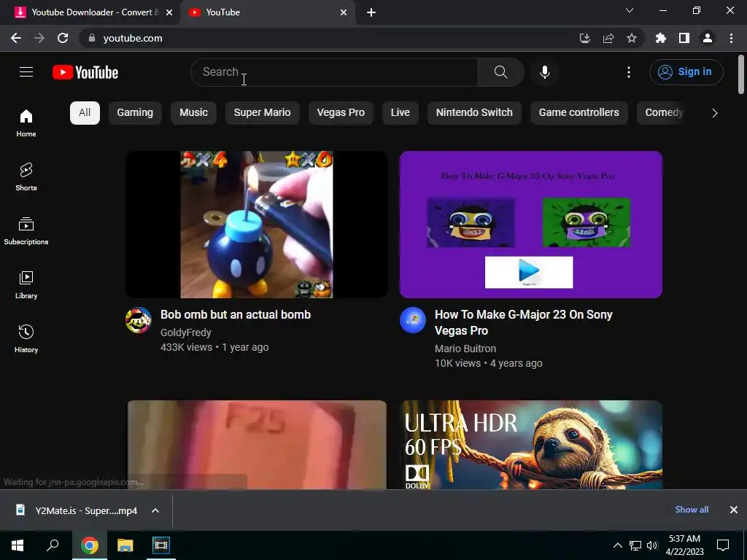Click install app icon in address bar
The width and height of the screenshot is (747, 560).
(584, 38)
